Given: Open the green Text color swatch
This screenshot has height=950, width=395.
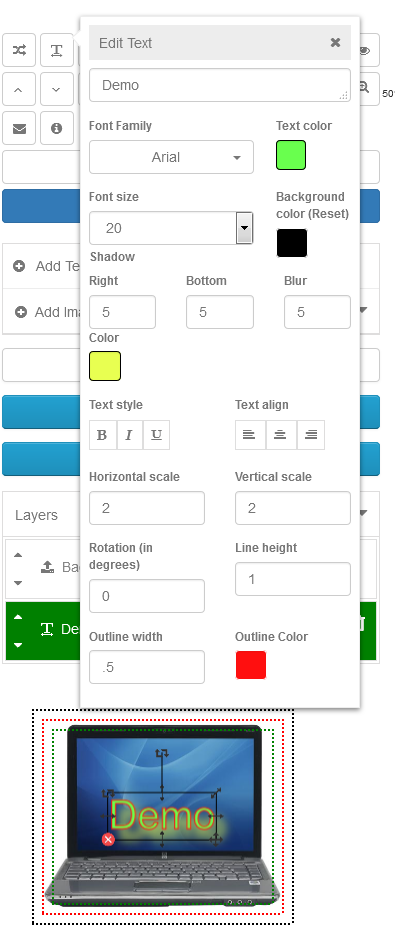Looking at the screenshot, I should coord(291,155).
